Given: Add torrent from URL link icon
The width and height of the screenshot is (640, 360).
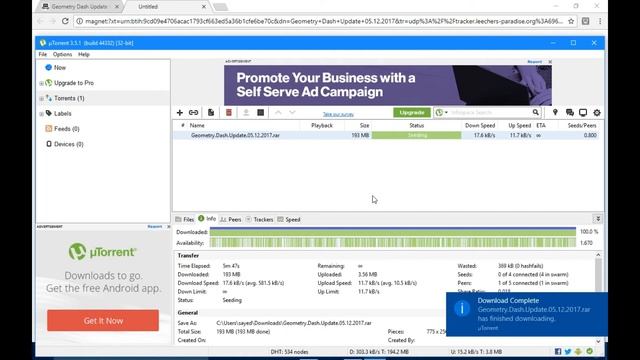Looking at the screenshot, I should click(x=193, y=113).
